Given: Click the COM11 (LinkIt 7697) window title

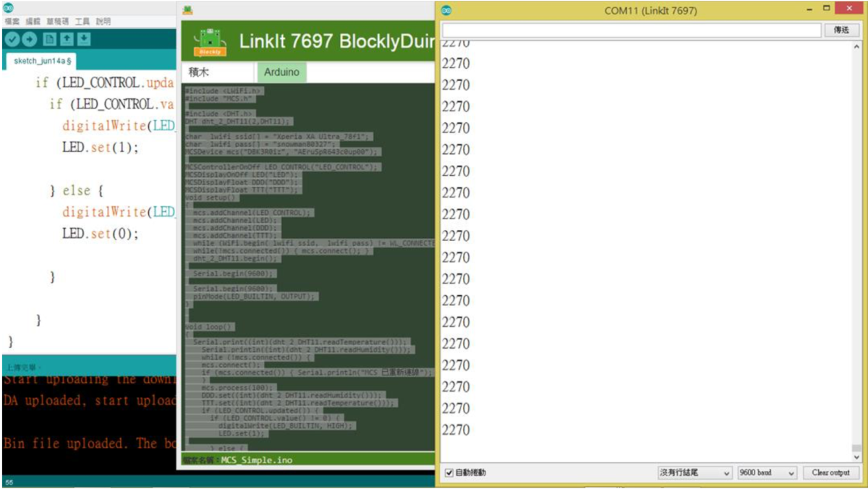Looking at the screenshot, I should click(650, 11).
